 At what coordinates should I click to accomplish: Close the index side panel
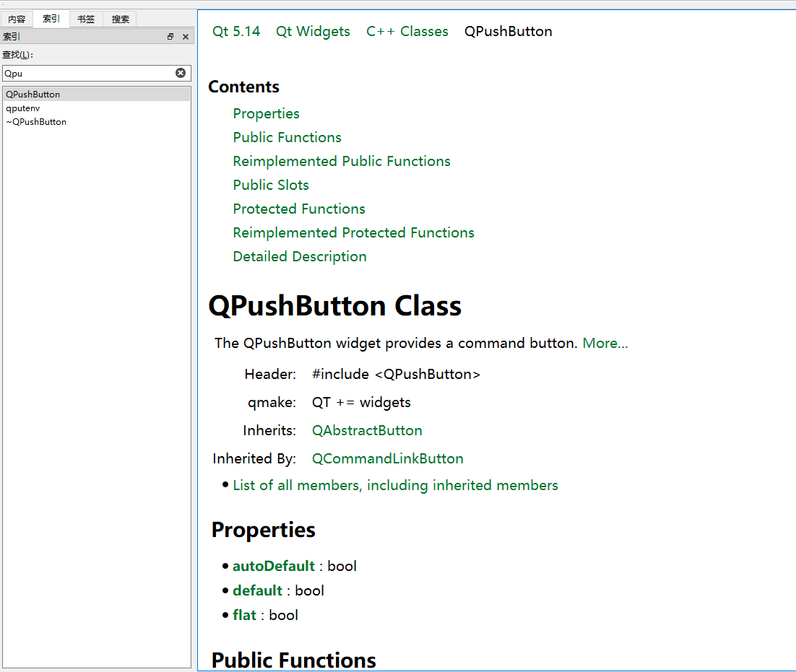coord(186,37)
